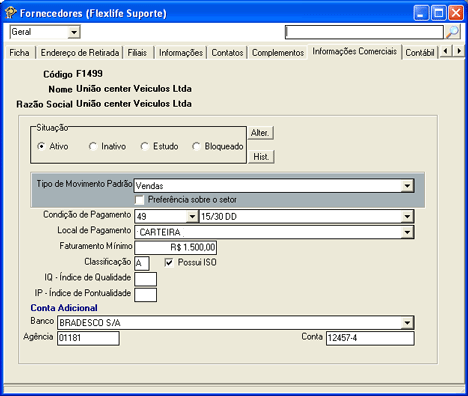468x396 pixels.
Task: Expand the Tipo de Movimento Padrão dropdown
Action: click(x=407, y=186)
